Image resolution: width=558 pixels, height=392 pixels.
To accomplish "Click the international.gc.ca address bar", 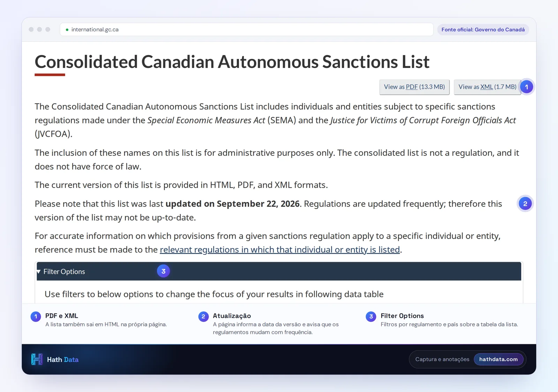I will pos(247,30).
